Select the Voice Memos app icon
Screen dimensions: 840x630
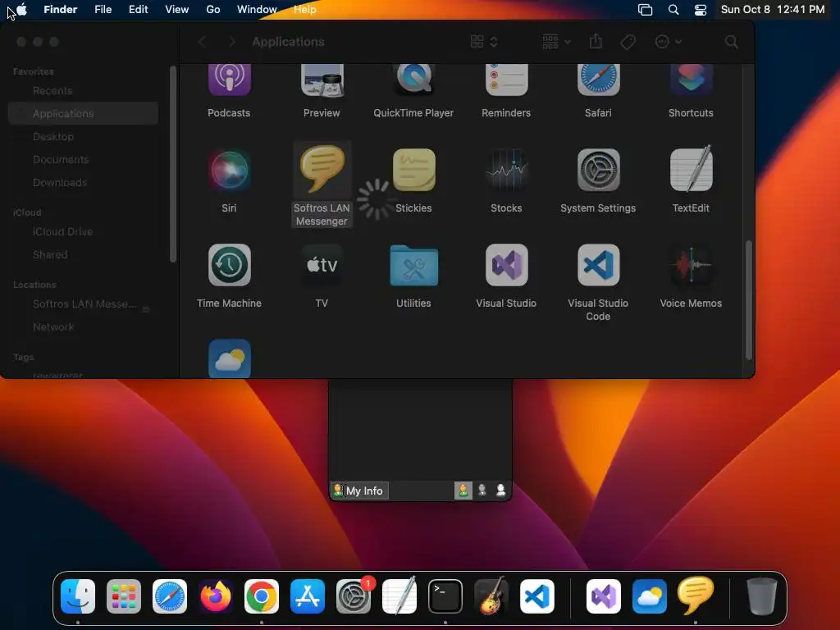tap(691, 265)
